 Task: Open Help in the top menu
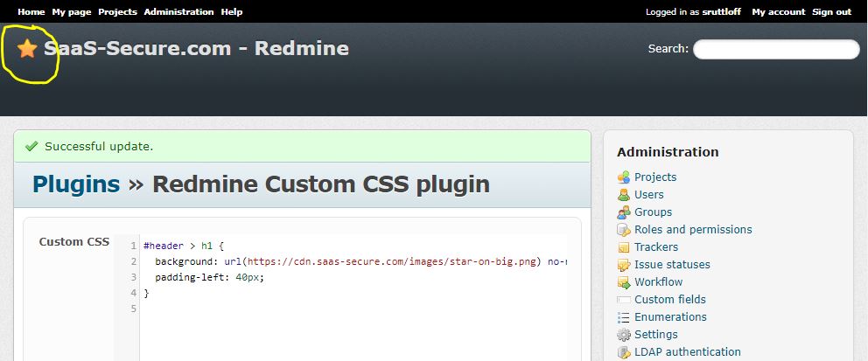(x=231, y=11)
